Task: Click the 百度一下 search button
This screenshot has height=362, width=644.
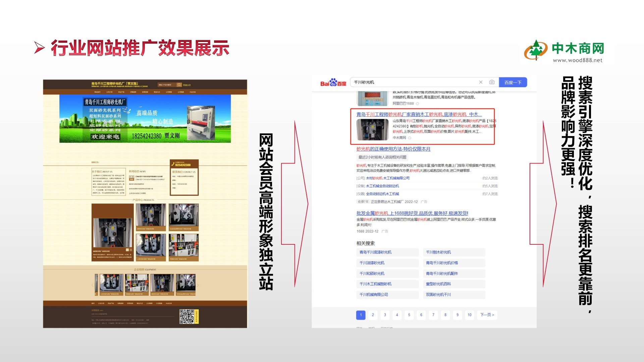Action: tap(513, 82)
